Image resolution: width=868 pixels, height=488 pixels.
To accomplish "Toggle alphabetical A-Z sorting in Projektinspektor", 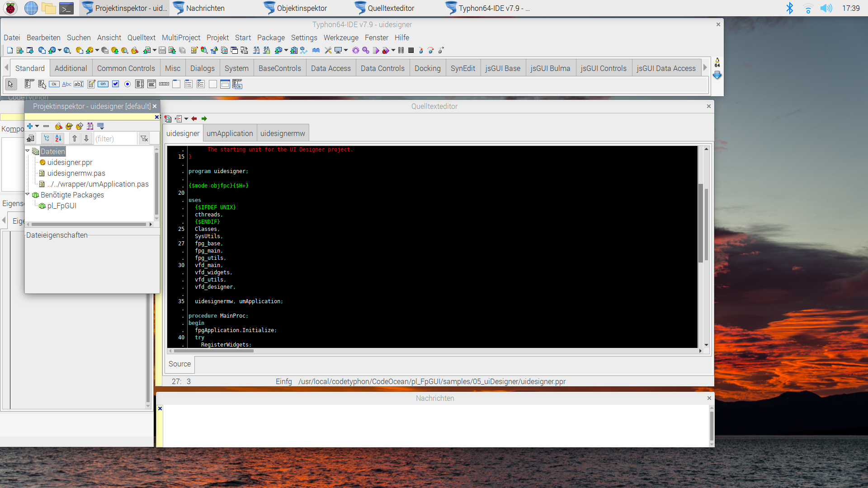I will pos(58,138).
